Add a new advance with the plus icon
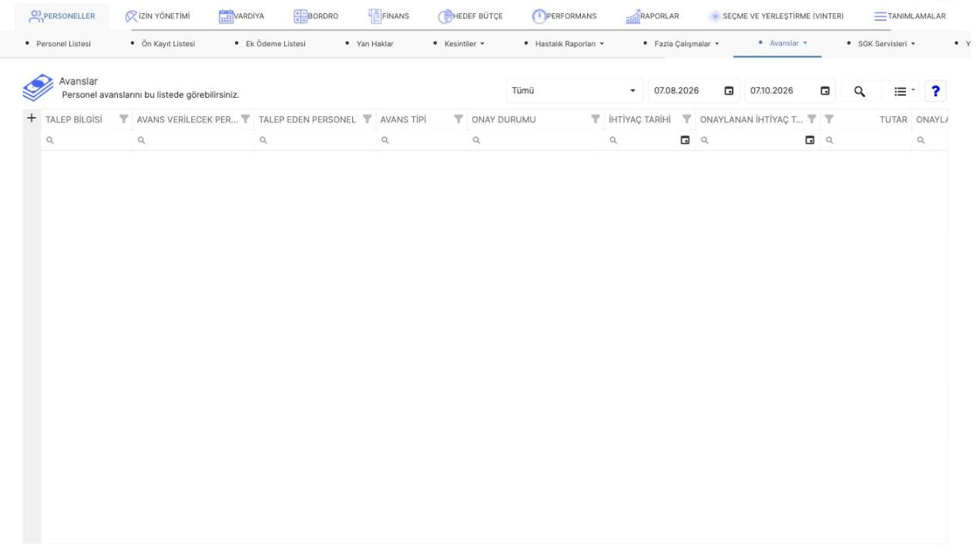 click(32, 119)
